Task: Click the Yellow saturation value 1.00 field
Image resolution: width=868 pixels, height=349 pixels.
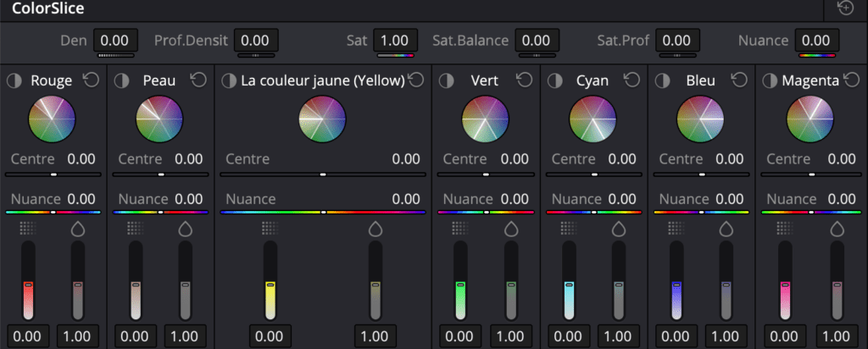Action: (x=376, y=336)
